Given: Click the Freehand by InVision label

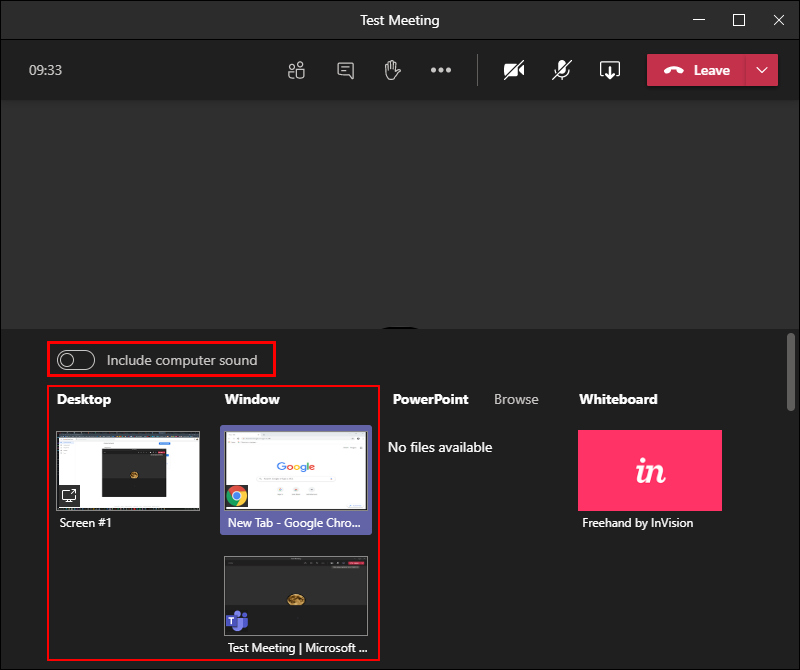Looking at the screenshot, I should tap(637, 523).
